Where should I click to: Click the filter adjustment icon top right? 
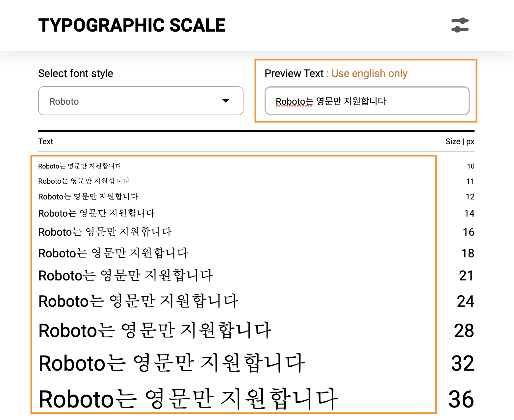click(460, 25)
